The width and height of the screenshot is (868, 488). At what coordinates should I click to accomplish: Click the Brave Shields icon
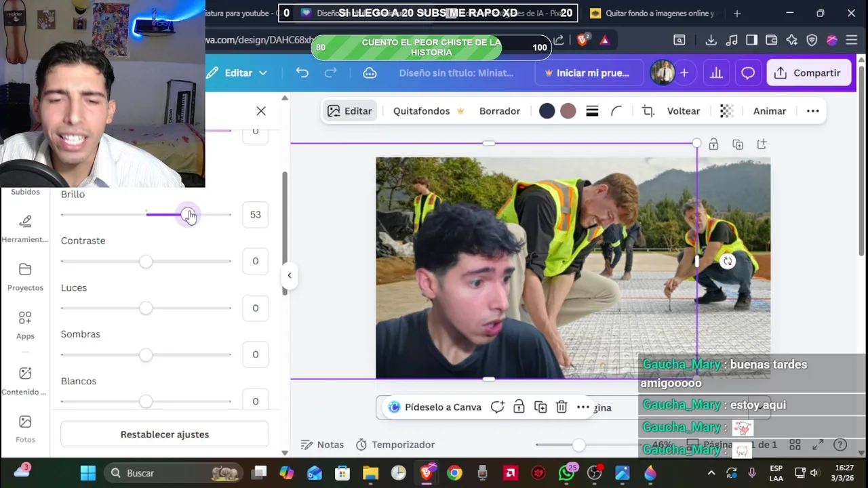point(583,40)
